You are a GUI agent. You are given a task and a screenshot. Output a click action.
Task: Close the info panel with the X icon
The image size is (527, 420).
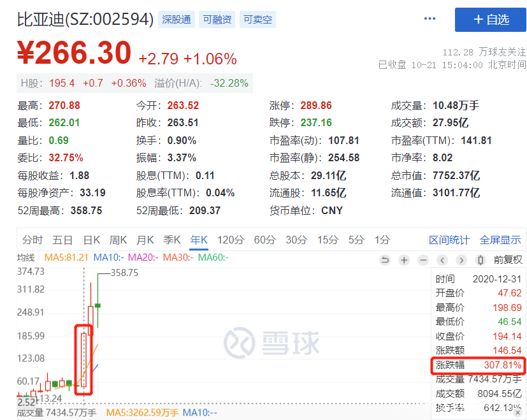click(517, 412)
